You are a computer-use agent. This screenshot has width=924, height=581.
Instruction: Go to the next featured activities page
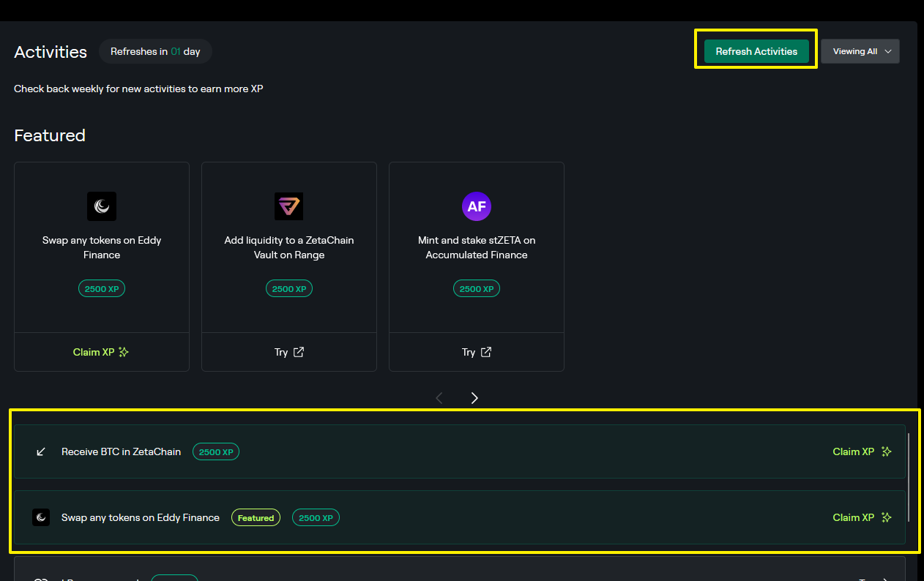[x=474, y=397]
